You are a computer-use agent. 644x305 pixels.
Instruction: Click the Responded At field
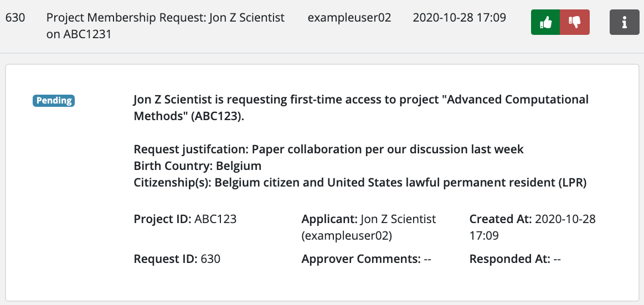515,259
